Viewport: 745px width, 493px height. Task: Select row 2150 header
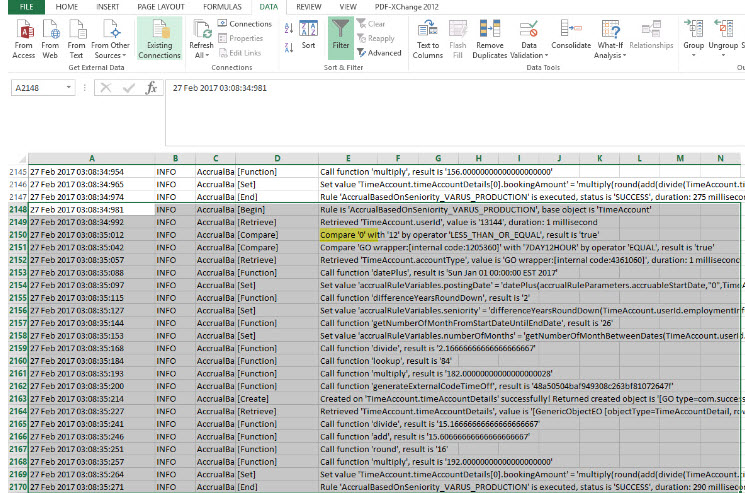tap(19, 235)
